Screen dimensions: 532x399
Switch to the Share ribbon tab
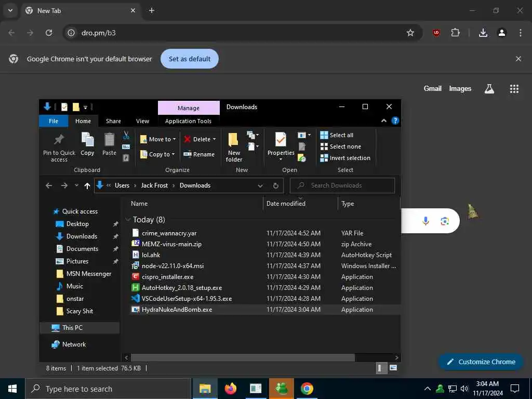click(113, 121)
